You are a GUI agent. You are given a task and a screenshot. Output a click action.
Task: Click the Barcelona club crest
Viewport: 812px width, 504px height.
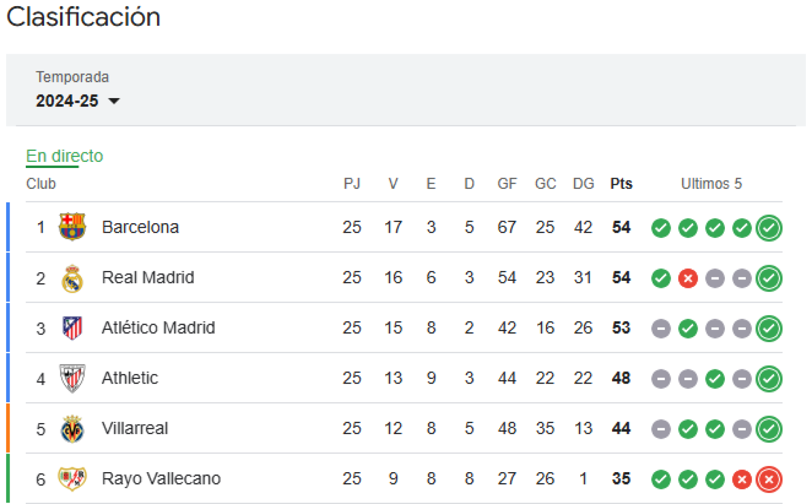pos(72,227)
